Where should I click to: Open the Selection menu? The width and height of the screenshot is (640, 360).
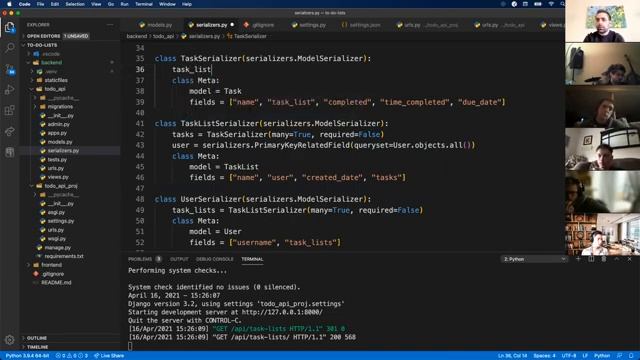click(x=75, y=4)
